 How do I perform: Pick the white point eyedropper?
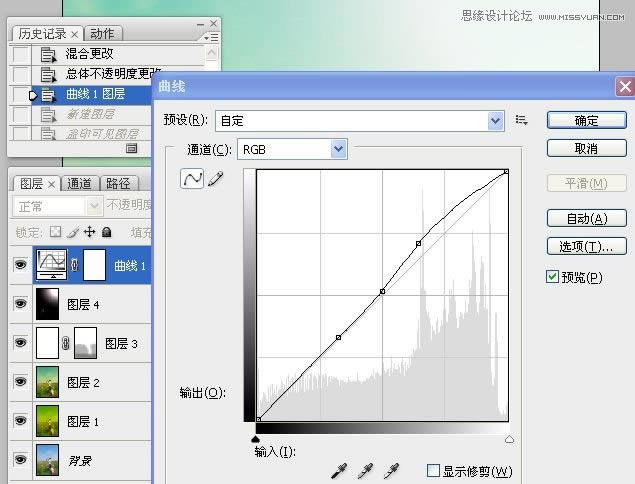point(392,469)
